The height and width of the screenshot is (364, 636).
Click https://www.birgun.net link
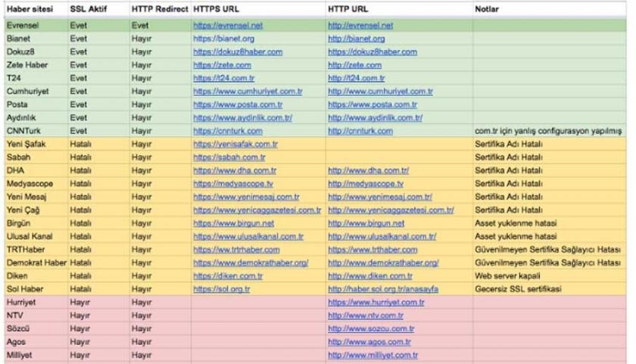(233, 223)
